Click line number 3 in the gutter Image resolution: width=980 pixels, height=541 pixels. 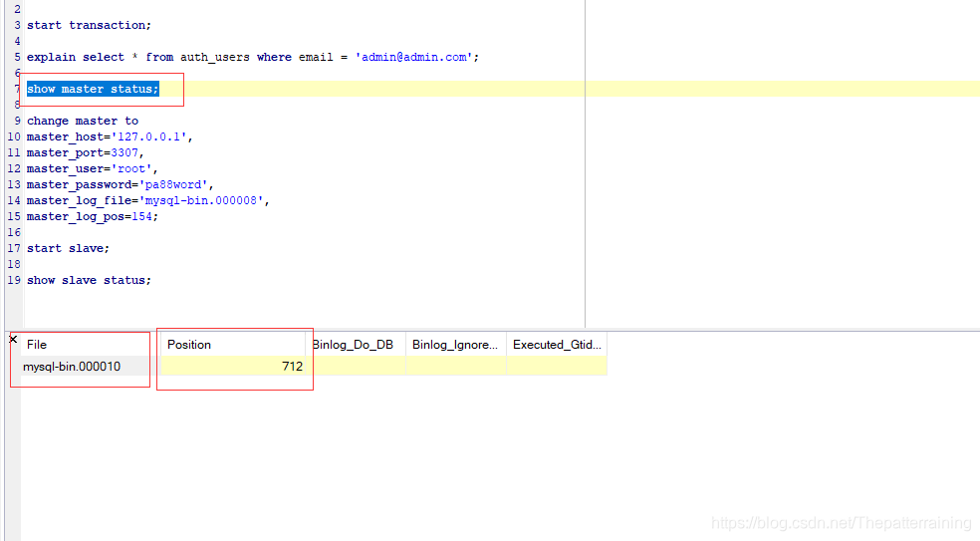[17, 25]
